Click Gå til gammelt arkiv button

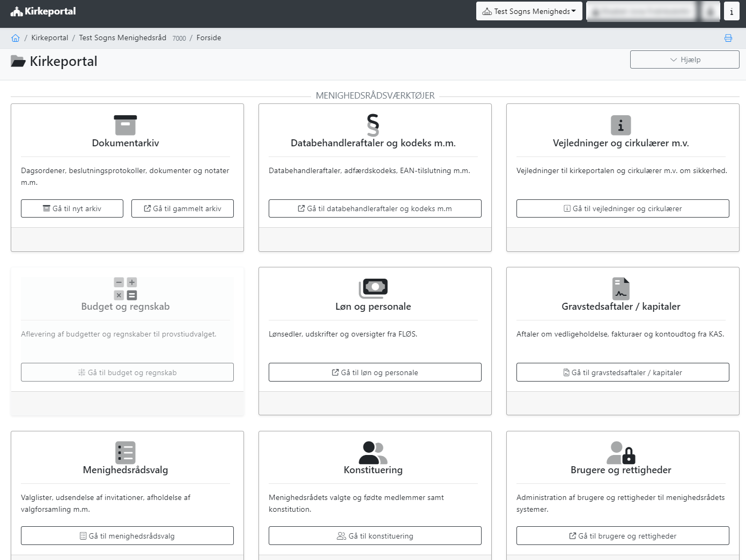(182, 208)
